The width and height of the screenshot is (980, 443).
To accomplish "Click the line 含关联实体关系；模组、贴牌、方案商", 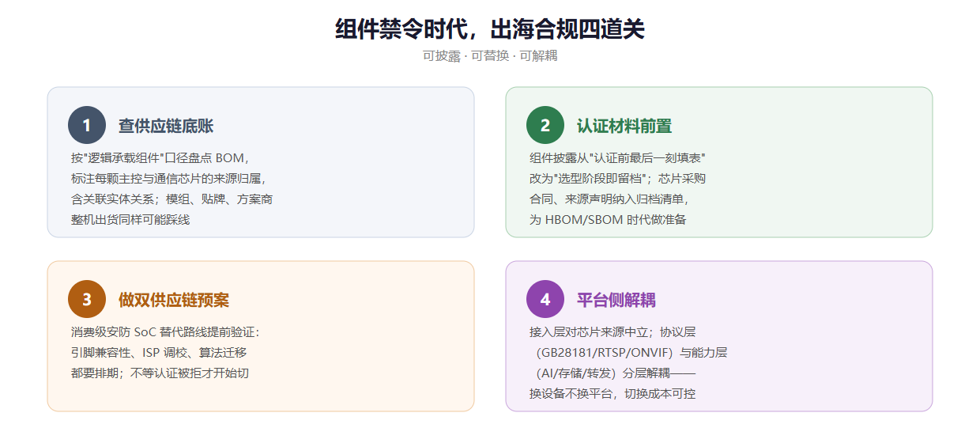I will [x=172, y=199].
